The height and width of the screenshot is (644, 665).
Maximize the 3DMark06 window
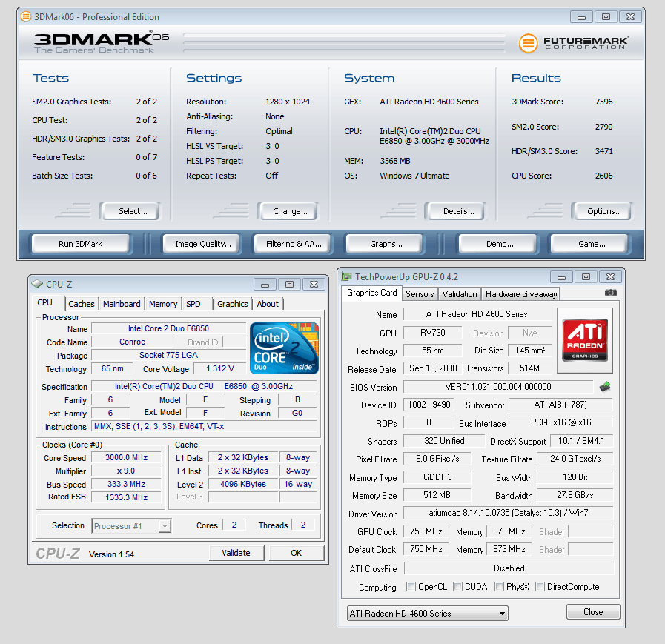(606, 17)
